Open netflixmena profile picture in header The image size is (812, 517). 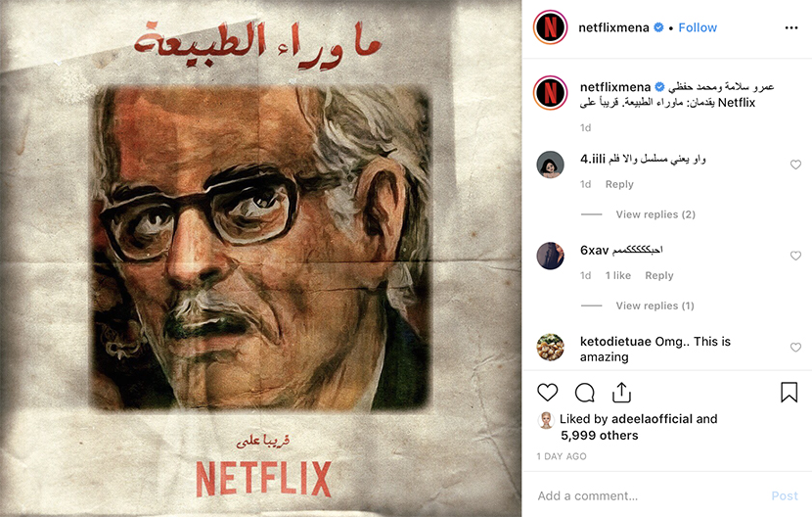(551, 27)
